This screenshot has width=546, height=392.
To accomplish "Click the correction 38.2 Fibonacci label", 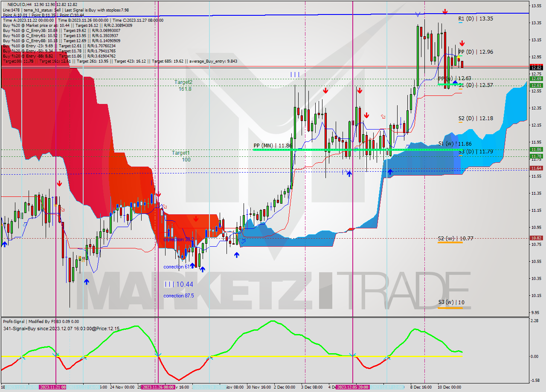I will click(x=178, y=240).
